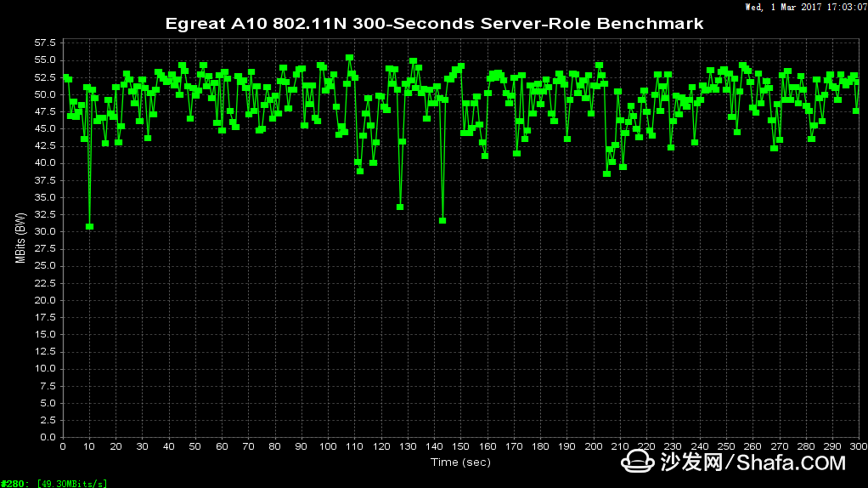Click the x-axis tick label 150
Viewport: 868px width, 488px height.
pyautogui.click(x=460, y=446)
